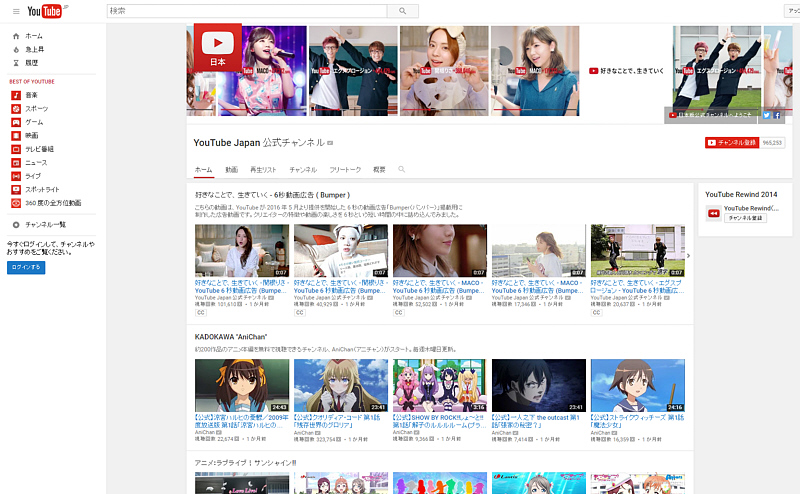Play SHOW BY ROCK anime thumbnail
Image resolution: width=800 pixels, height=494 pixels.
tap(440, 385)
